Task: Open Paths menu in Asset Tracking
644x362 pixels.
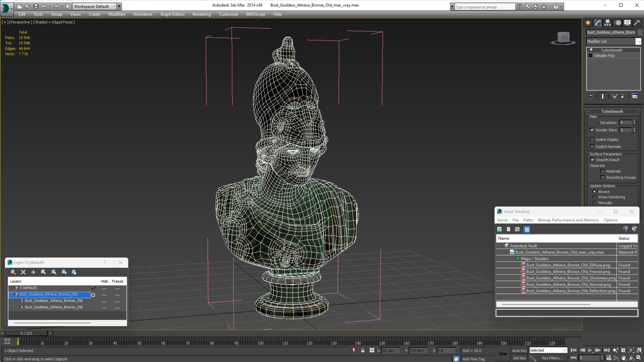Action: (x=528, y=220)
